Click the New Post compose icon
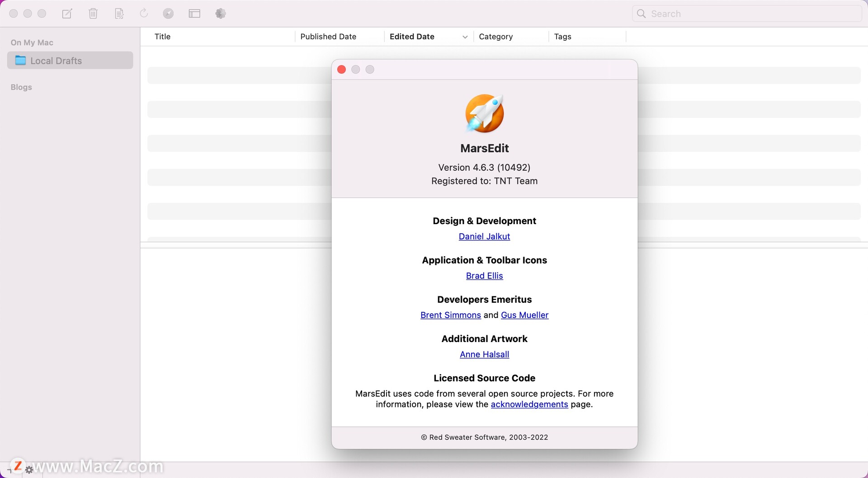The height and width of the screenshot is (478, 868). 67,14
